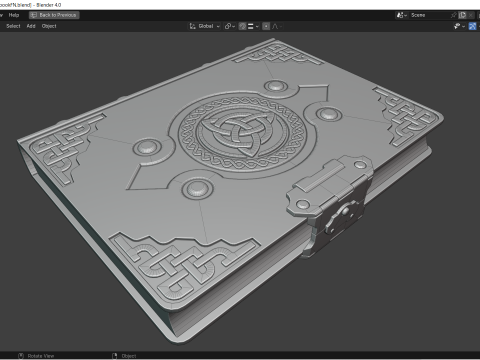
Task: Toggle proportional editing
Action: tap(266, 26)
